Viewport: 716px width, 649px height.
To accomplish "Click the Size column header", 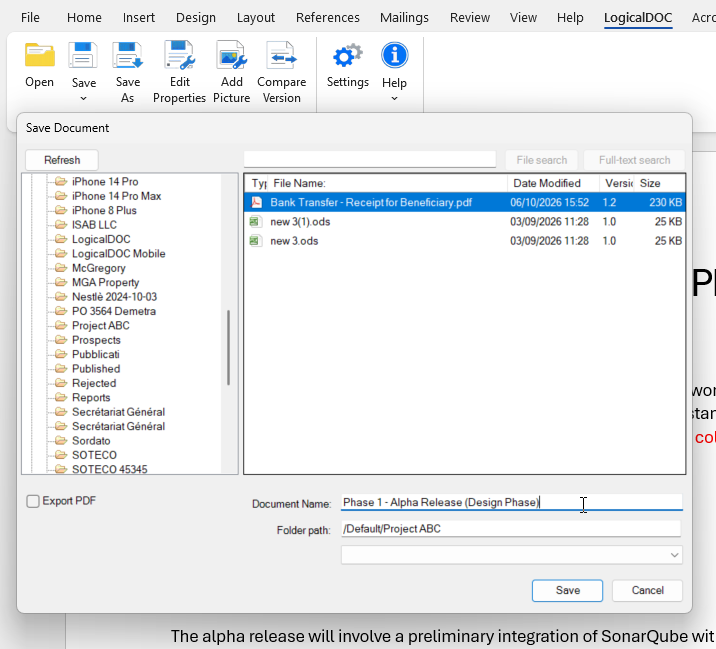I will (659, 183).
